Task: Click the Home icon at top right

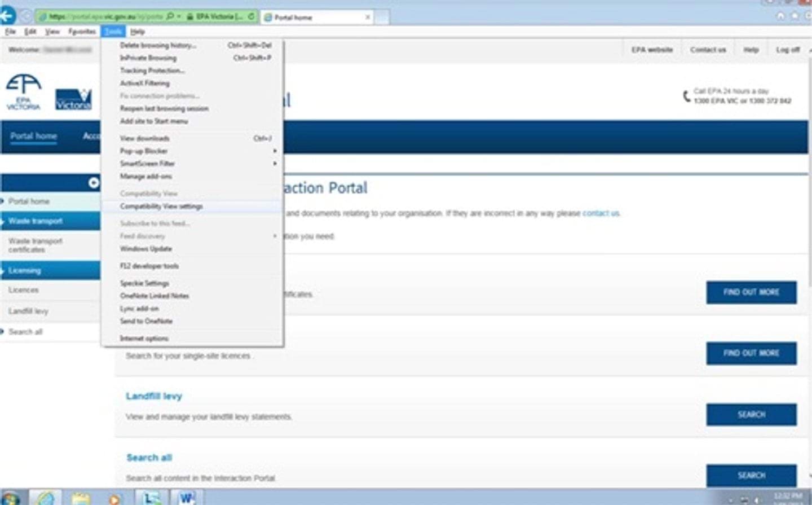Action: [x=780, y=15]
